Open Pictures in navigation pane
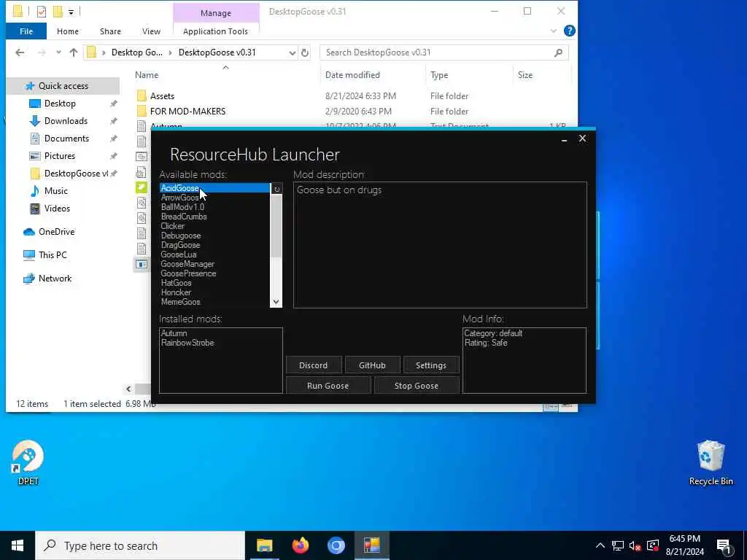The height and width of the screenshot is (560, 747). [59, 156]
